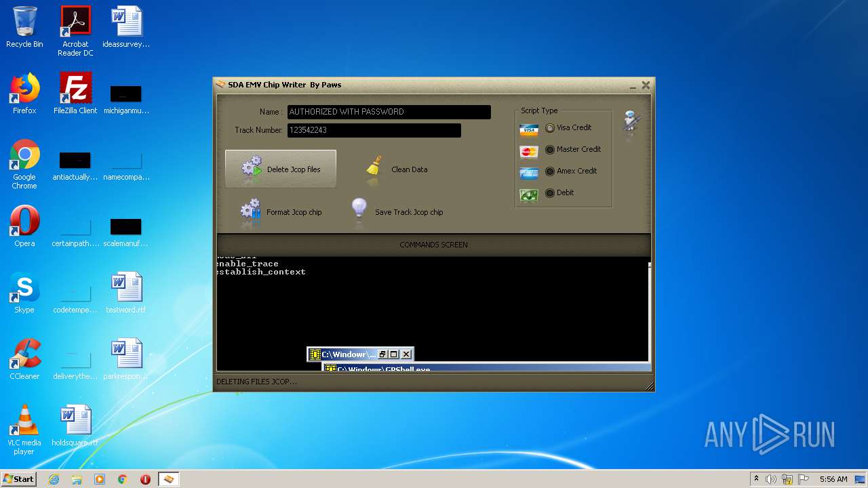Click the American Express card icon
Viewport: 868px width, 488px height.
(529, 173)
